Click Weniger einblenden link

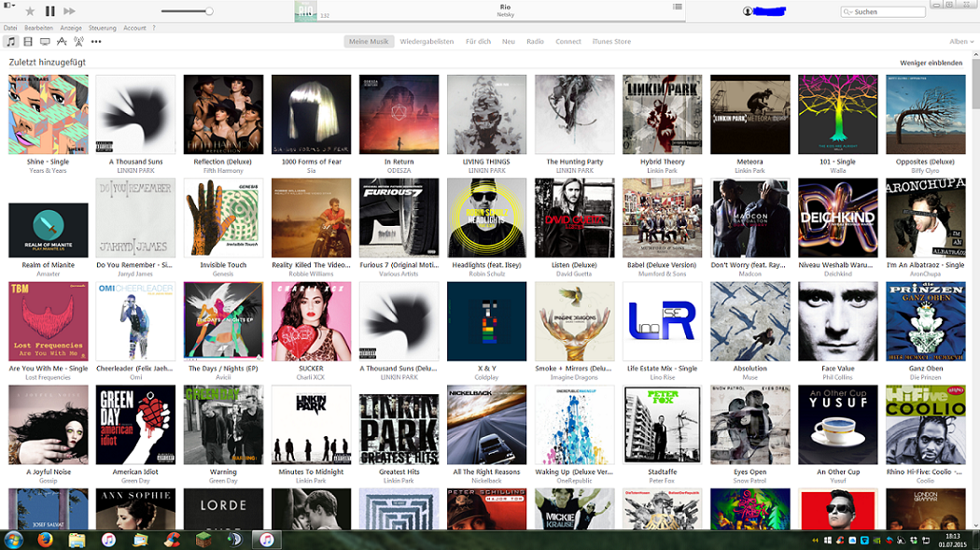(x=931, y=63)
